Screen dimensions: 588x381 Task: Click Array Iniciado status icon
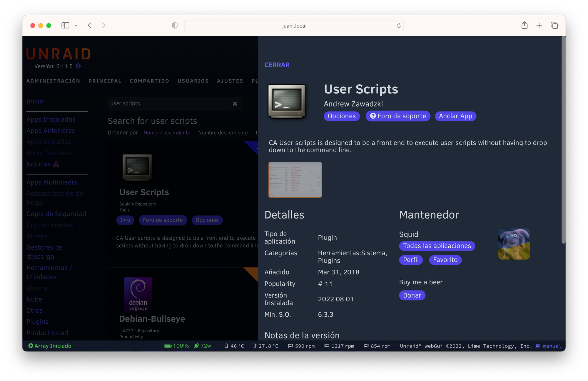point(31,346)
